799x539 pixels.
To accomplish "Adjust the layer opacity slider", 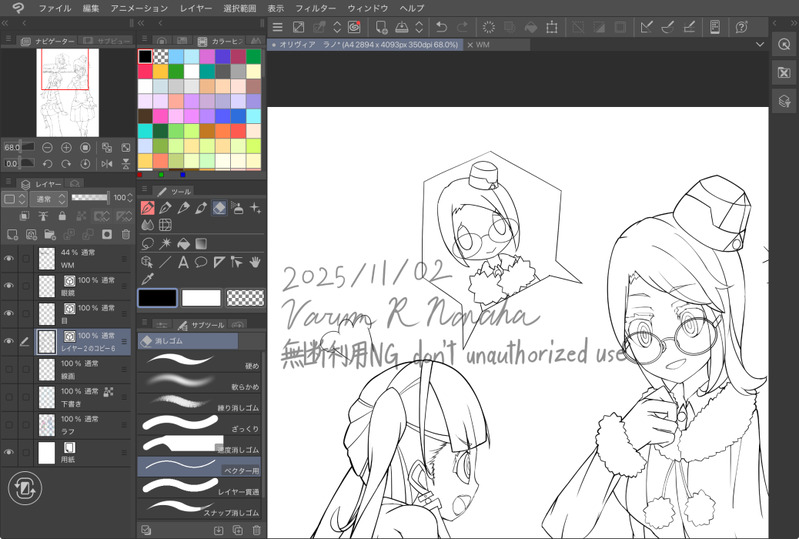I will [x=90, y=197].
